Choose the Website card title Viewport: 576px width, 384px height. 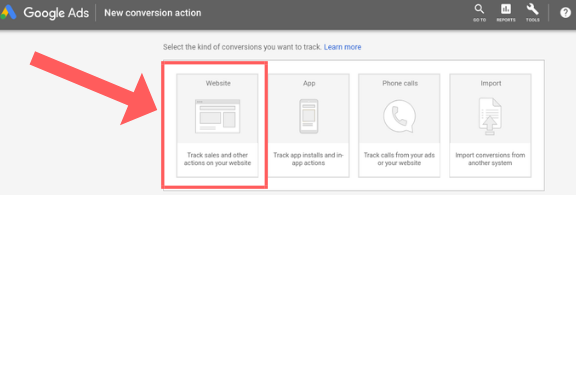click(x=218, y=83)
